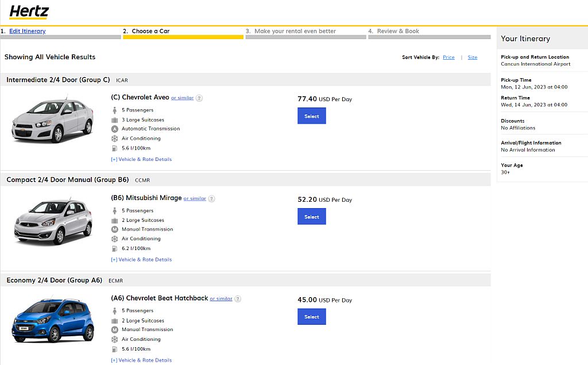Expand Vehicle & Rate Details for Chevrolet Beat

pyautogui.click(x=141, y=360)
